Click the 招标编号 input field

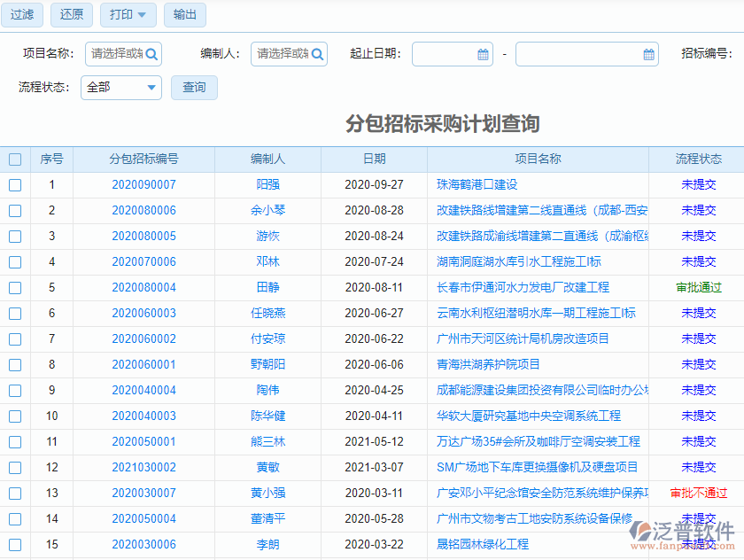click(740, 54)
